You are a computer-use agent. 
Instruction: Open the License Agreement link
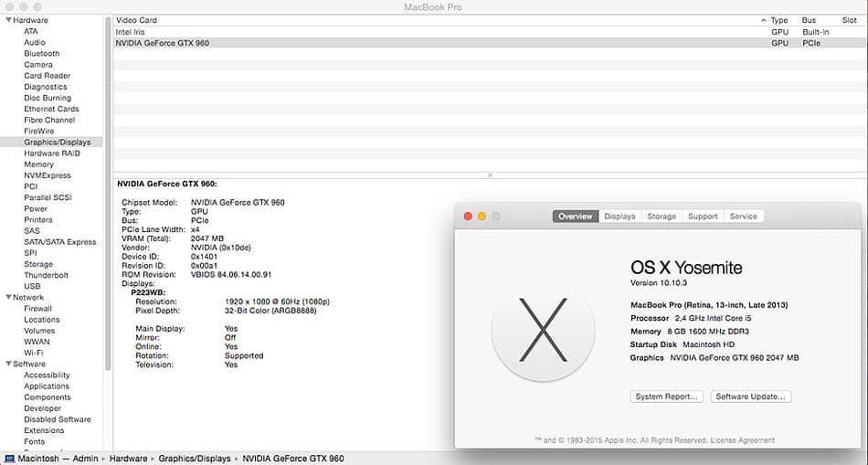tap(742, 440)
